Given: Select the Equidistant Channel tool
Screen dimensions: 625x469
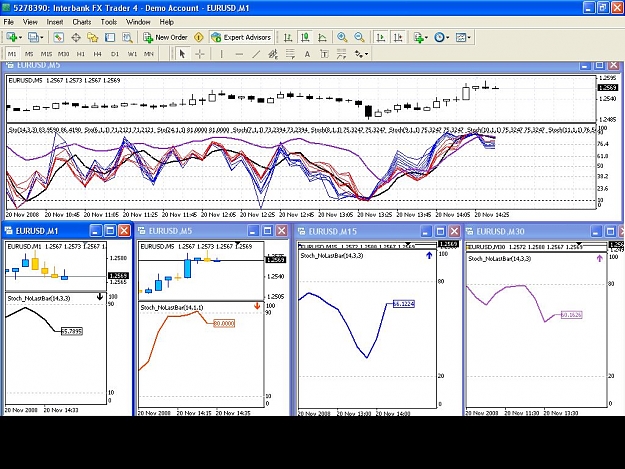Looking at the screenshot, I should [273, 54].
